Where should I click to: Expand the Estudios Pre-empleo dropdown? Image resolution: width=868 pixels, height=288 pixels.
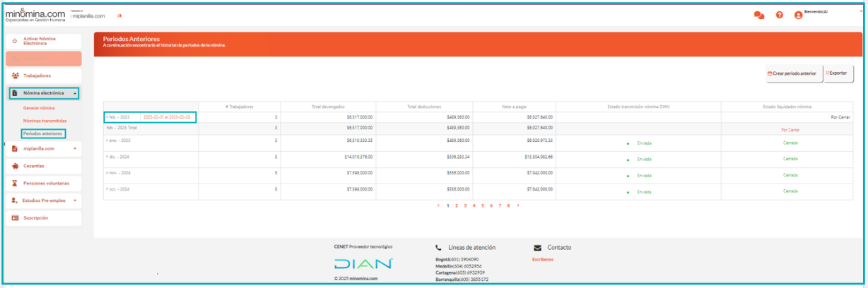[x=75, y=200]
